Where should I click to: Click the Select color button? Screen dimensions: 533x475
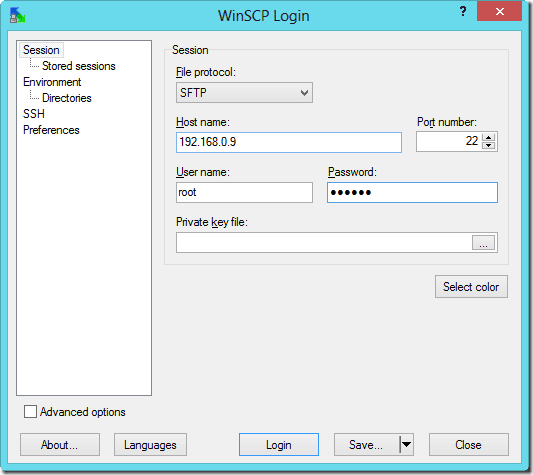[471, 287]
